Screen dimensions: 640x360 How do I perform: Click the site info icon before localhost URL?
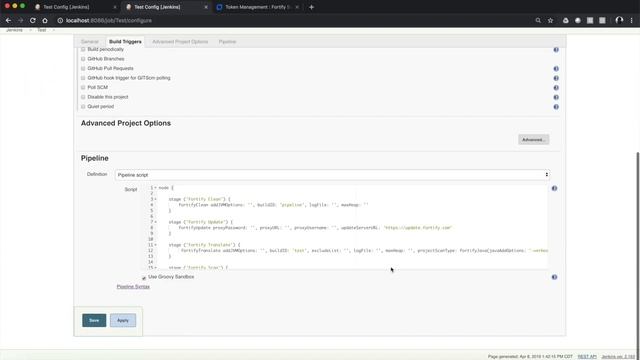click(x=60, y=20)
